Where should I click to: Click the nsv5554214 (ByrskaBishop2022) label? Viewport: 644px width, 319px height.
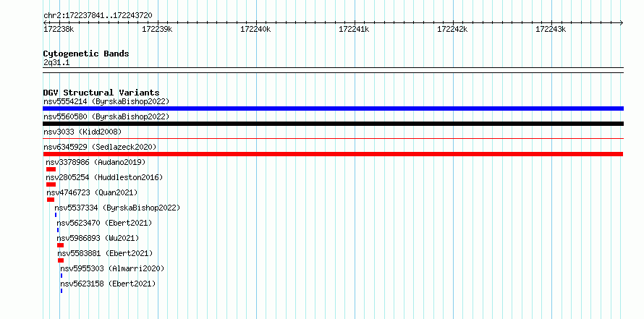(106, 101)
